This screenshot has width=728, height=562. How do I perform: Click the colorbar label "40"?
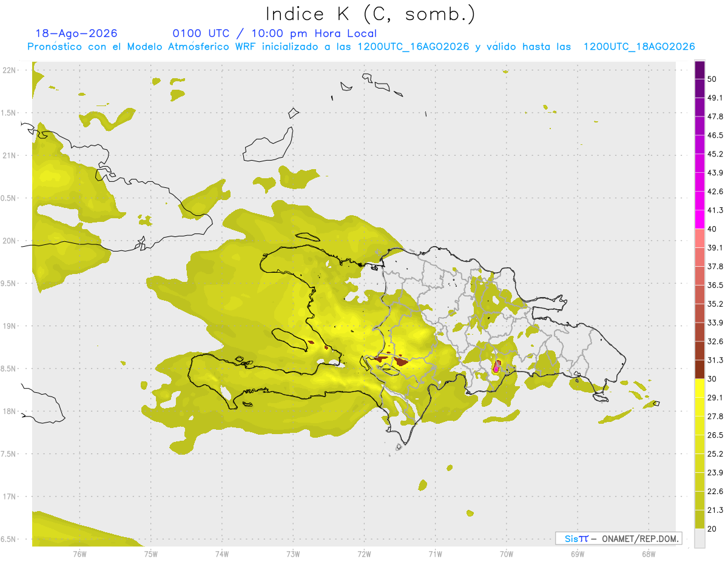point(713,229)
